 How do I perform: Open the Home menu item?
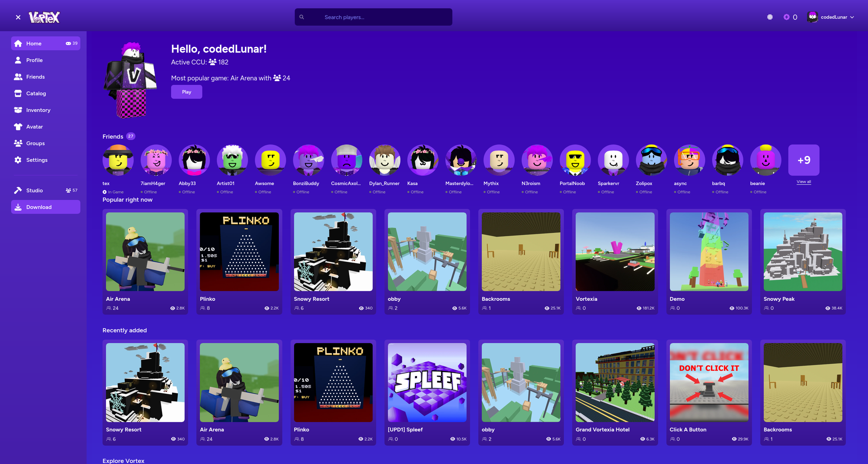[46, 43]
